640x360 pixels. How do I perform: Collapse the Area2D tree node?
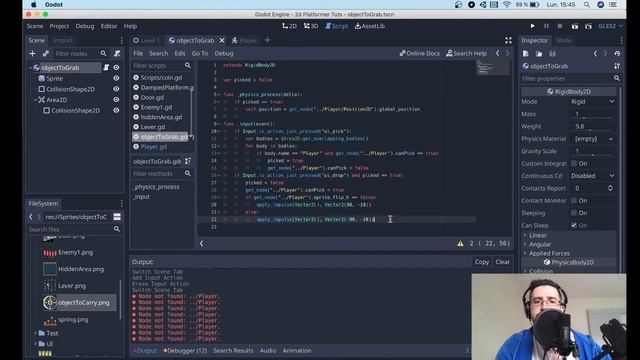coord(36,99)
